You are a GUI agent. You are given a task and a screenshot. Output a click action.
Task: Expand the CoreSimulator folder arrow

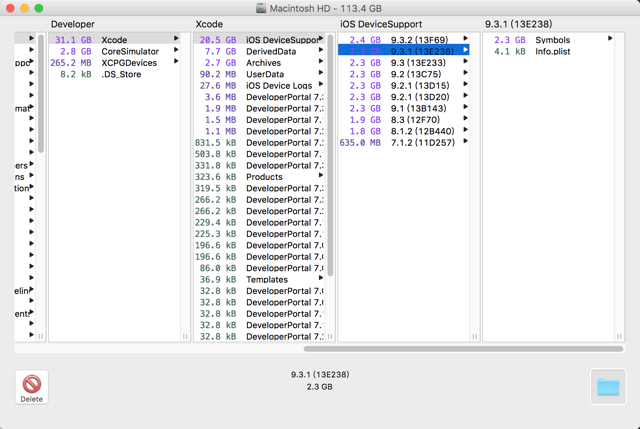tap(176, 50)
